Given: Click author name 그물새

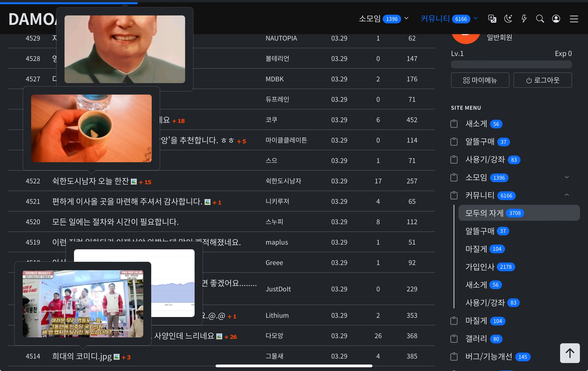Looking at the screenshot, I should pos(274,356).
